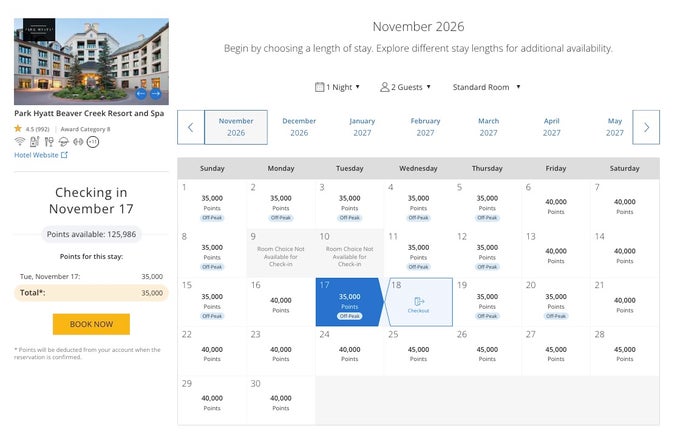Switch to the March 2027 tab
The image size is (700, 437).
point(488,127)
